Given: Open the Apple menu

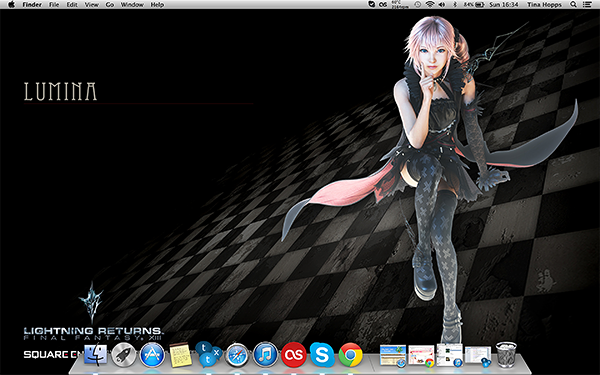Looking at the screenshot, I should click(11, 5).
